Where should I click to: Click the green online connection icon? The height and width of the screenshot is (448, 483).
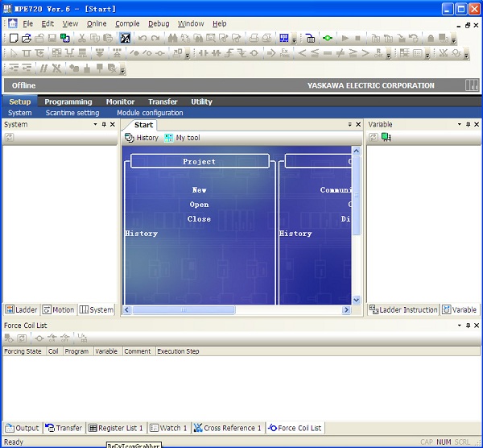[x=327, y=38]
